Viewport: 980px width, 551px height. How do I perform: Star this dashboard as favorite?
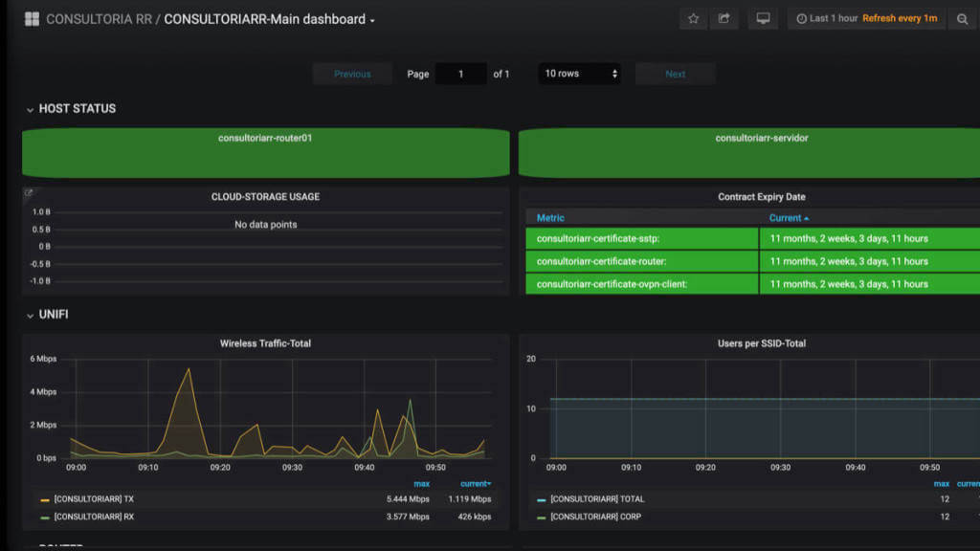pos(693,19)
